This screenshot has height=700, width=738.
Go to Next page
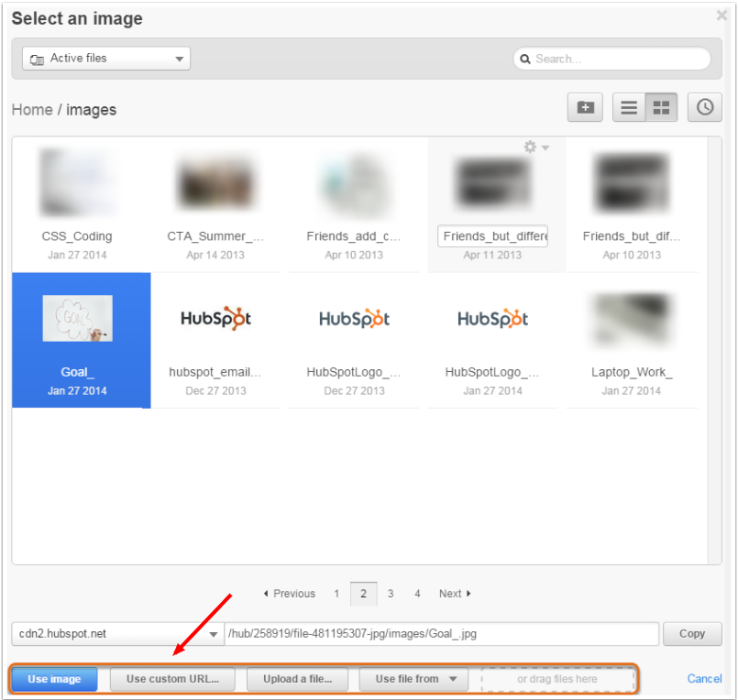(455, 594)
